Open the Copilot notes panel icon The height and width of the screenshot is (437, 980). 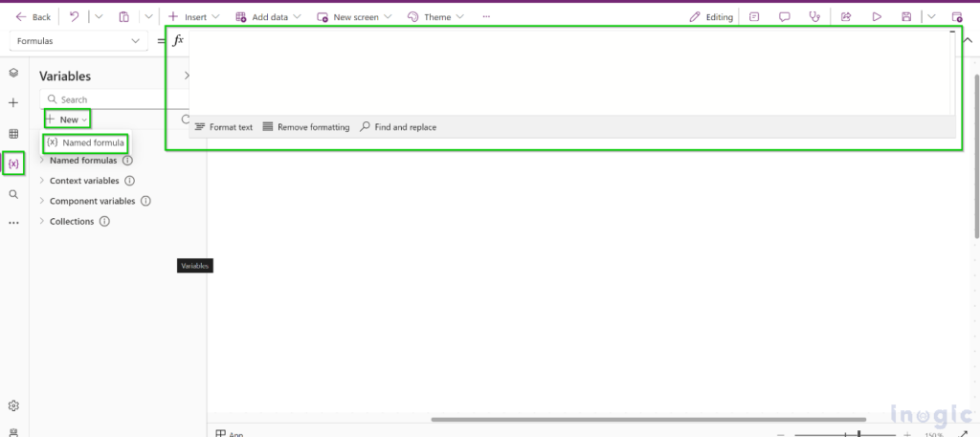pos(754,17)
